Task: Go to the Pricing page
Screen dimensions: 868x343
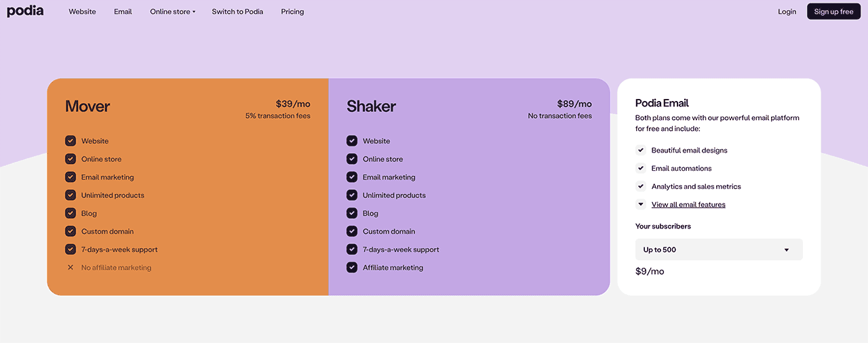Action: (x=292, y=12)
